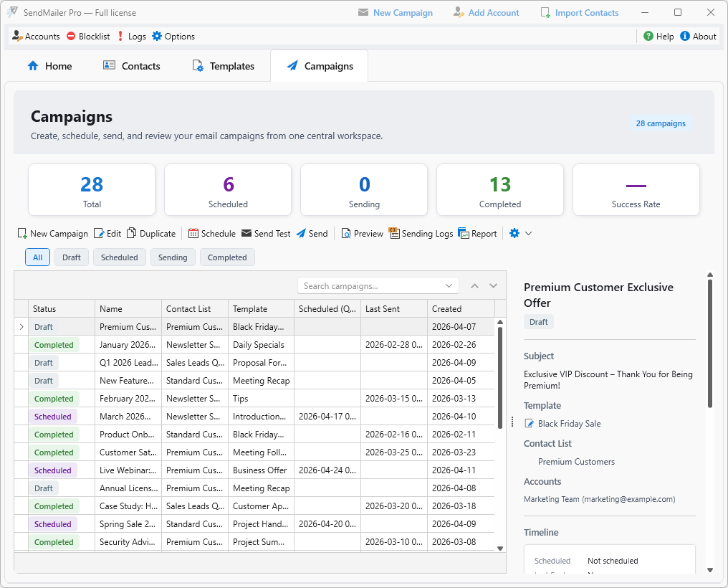Show only Completed campaigns
Viewport: 728px width, 588px height.
click(x=227, y=257)
